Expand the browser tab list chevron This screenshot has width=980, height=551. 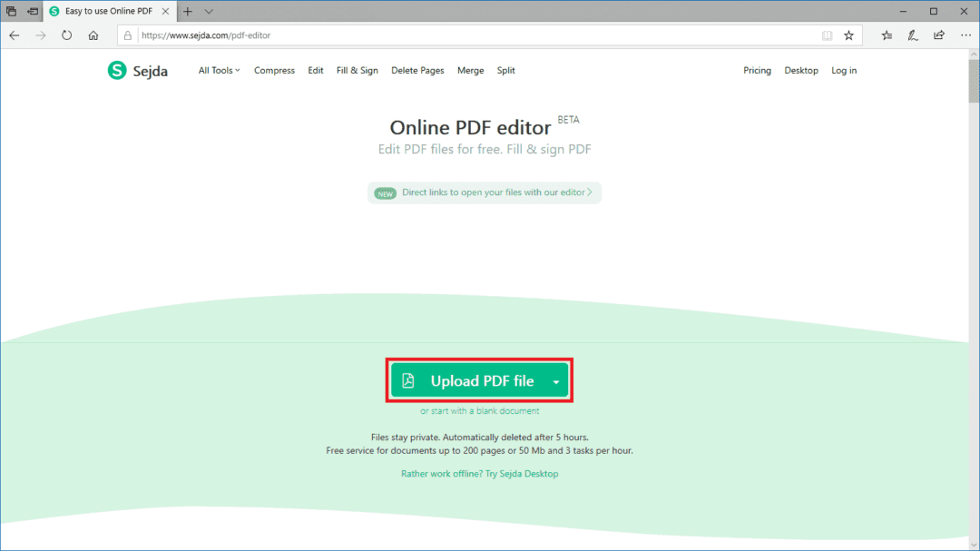click(x=209, y=11)
